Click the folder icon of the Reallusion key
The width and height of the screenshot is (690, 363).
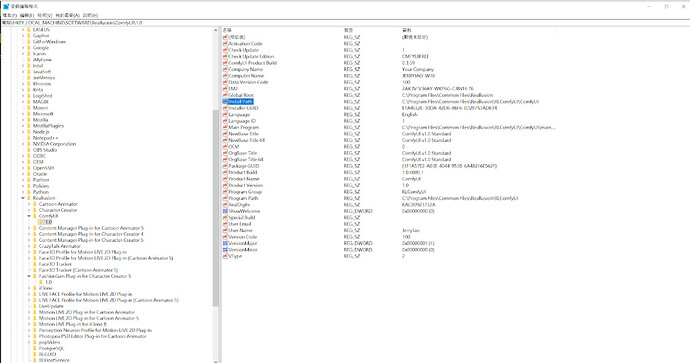pos(29,198)
